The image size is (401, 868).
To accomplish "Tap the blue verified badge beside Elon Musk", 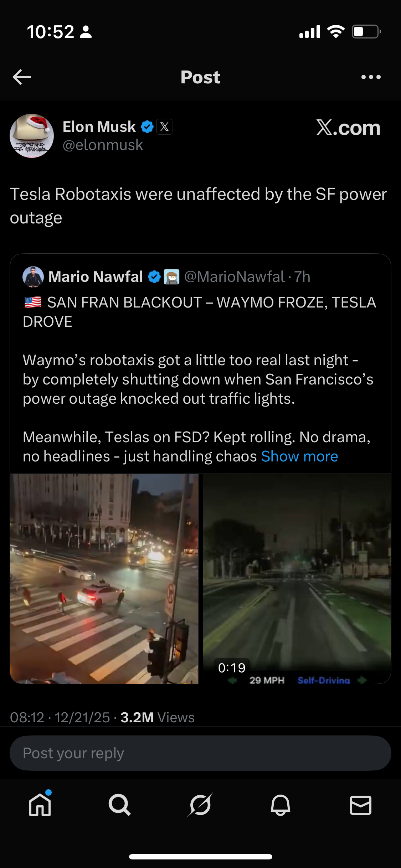I will [147, 127].
